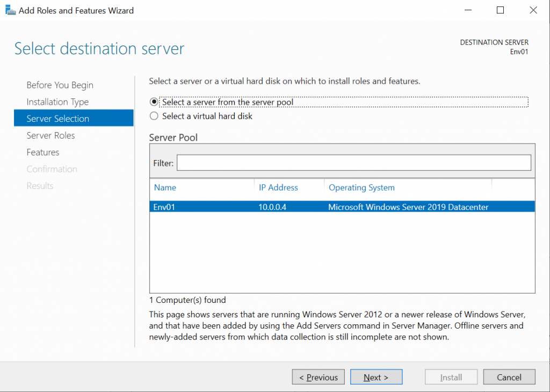Go to Installation Type step

57,101
